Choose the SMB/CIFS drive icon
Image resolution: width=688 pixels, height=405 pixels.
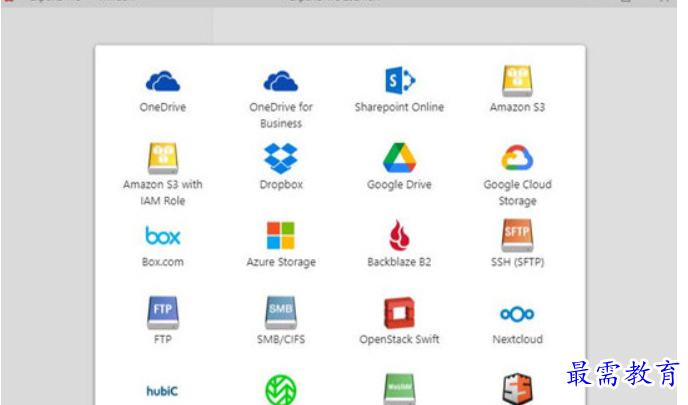281,312
